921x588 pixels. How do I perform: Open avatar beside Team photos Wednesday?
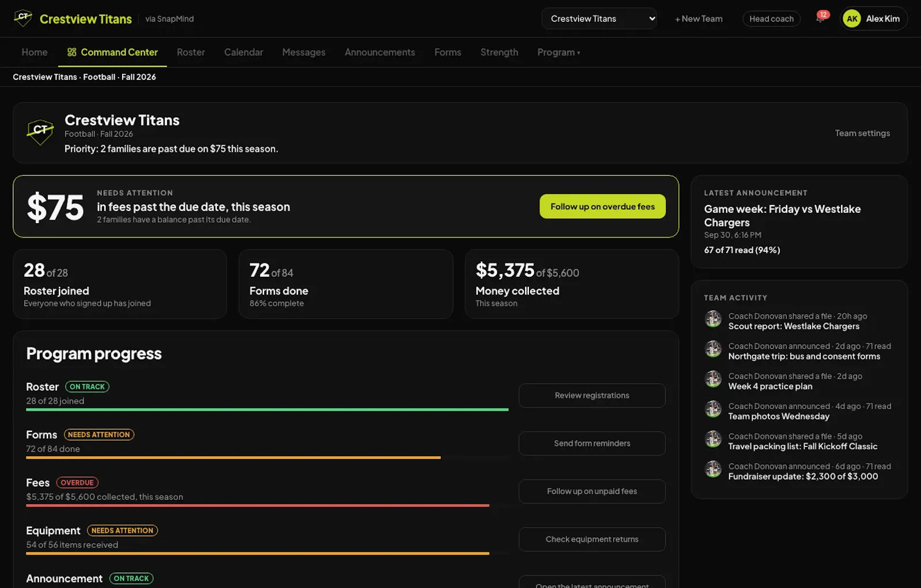713,409
